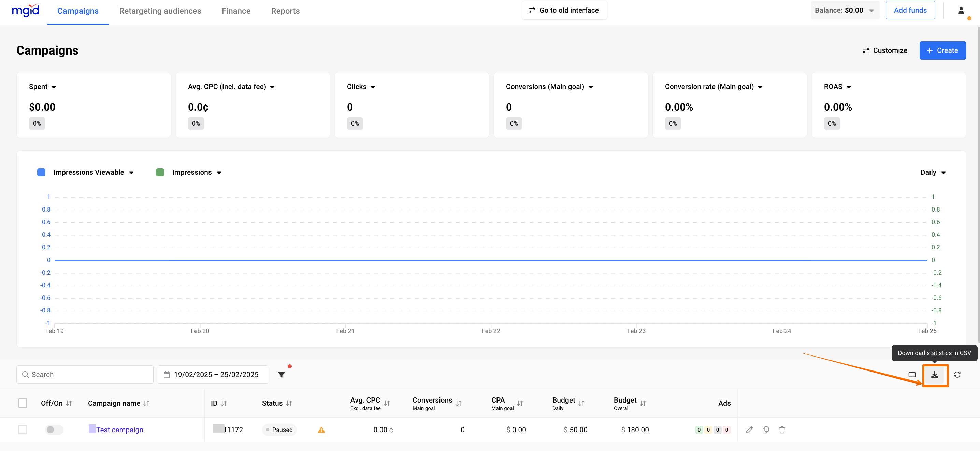
Task: Click the Create campaign button
Action: coord(942,50)
